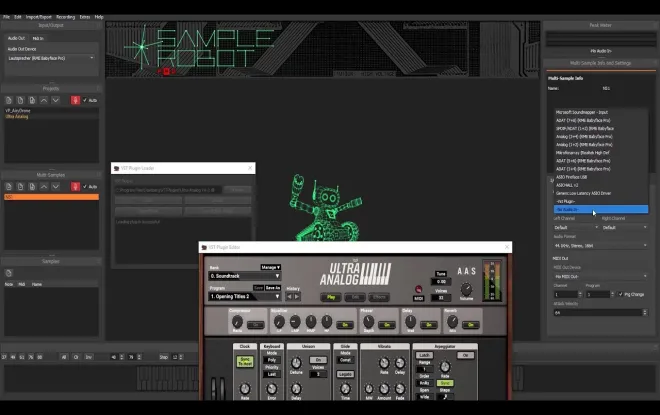
Task: Switch to the Audio Out tab
Action: (x=16, y=38)
